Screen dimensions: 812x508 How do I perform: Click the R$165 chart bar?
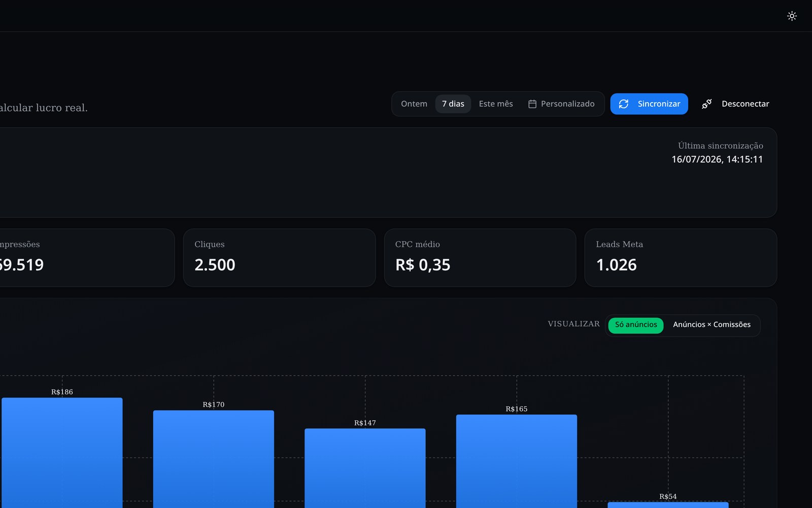click(517, 461)
